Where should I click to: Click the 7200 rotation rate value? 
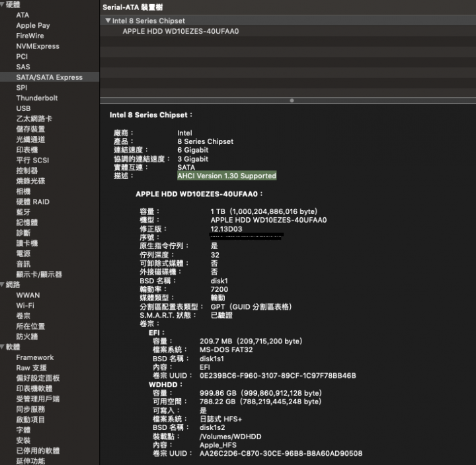(x=219, y=289)
